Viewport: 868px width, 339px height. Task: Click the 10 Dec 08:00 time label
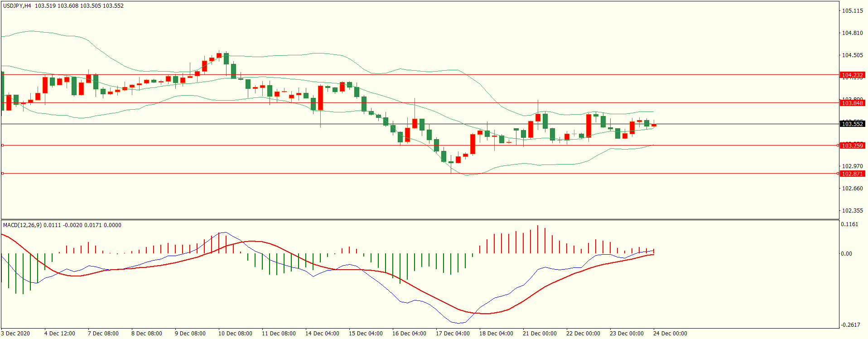235,334
